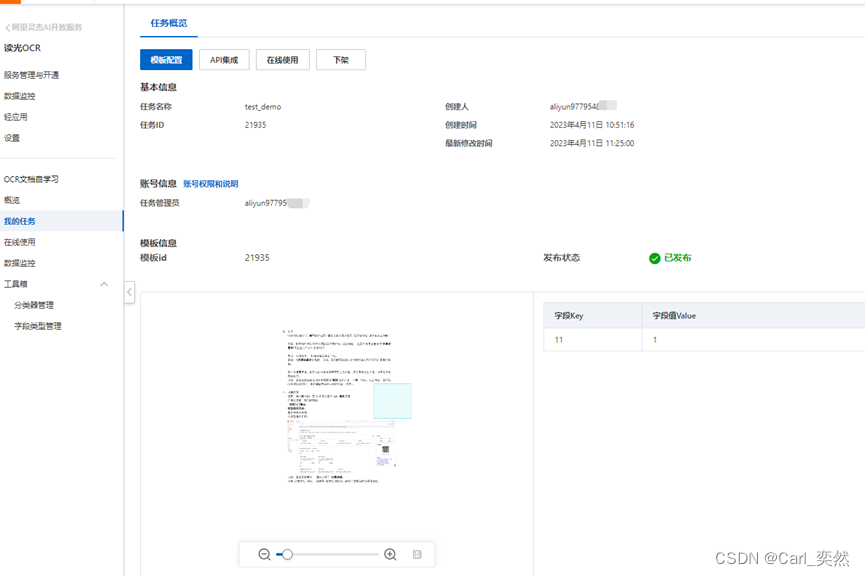Open 分类器管理 in the toolbox
The image size is (865, 576).
point(34,305)
